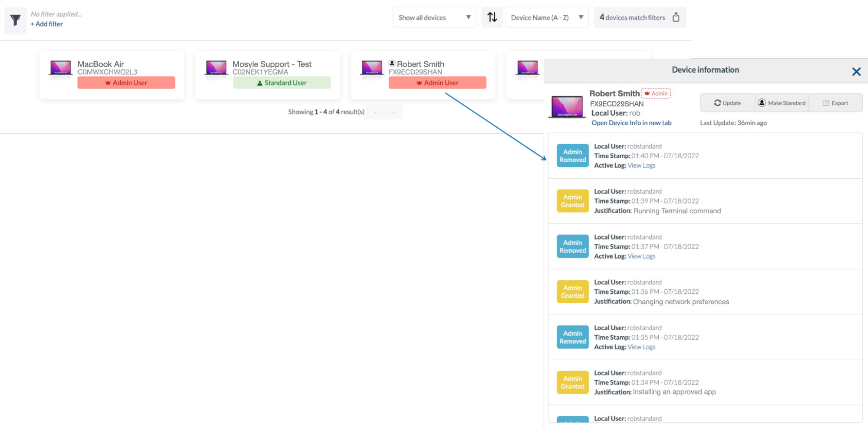The height and width of the screenshot is (428, 868).
Task: Click the Admin crown badge beside Robert Smith
Action: pos(656,93)
